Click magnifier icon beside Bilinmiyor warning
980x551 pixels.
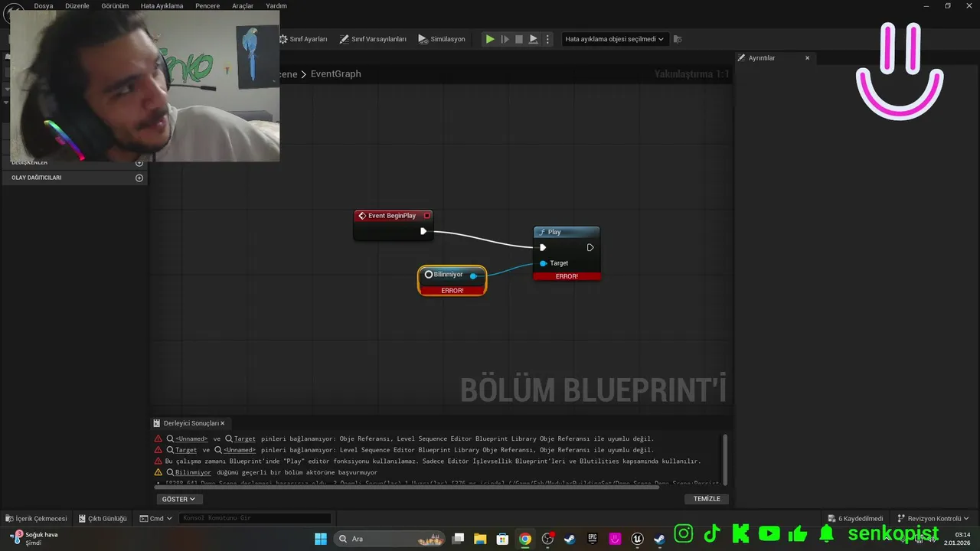click(x=170, y=472)
